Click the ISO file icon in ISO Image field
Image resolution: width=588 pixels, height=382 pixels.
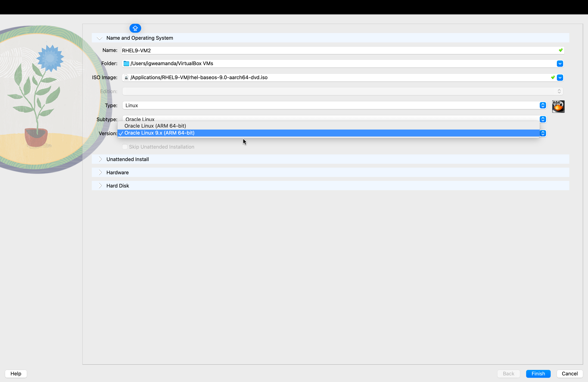tap(126, 78)
